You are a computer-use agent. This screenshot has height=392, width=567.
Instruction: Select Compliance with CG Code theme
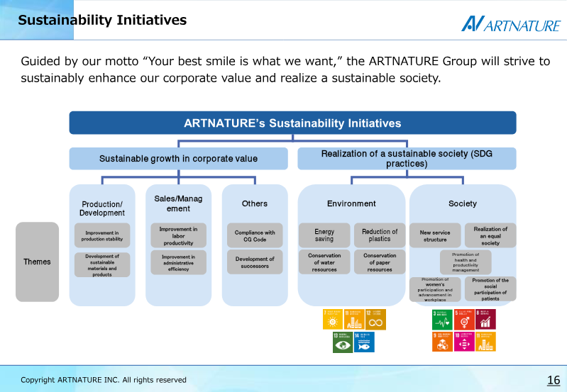[x=255, y=235]
